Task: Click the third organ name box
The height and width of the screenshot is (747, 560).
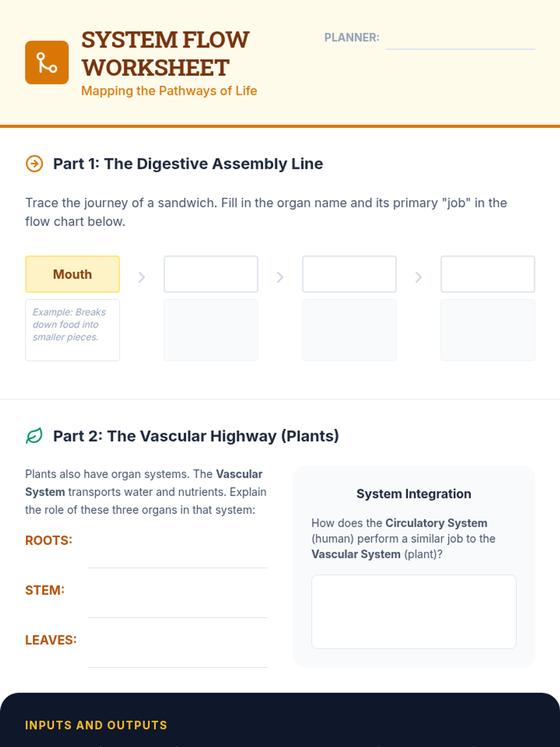Action: coord(350,274)
